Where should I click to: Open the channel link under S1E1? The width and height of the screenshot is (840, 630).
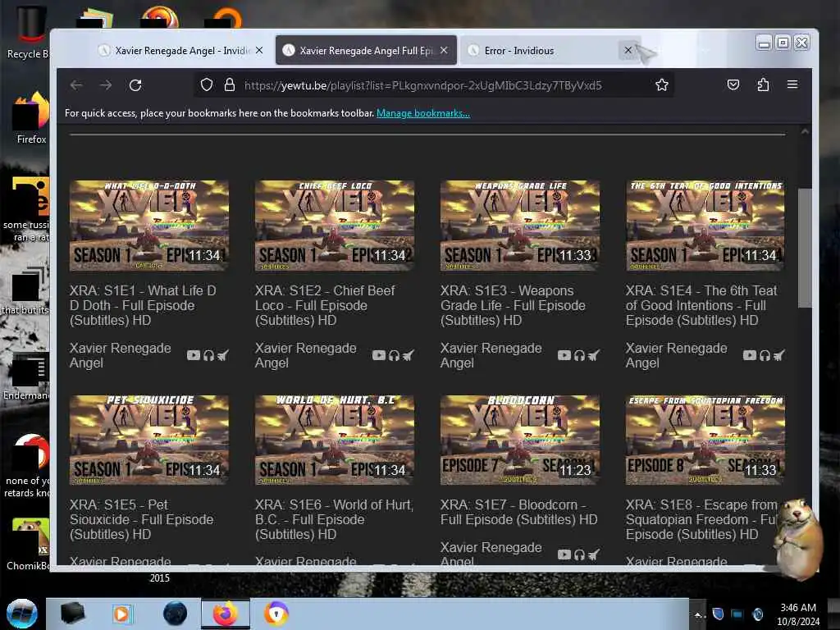[x=121, y=355]
